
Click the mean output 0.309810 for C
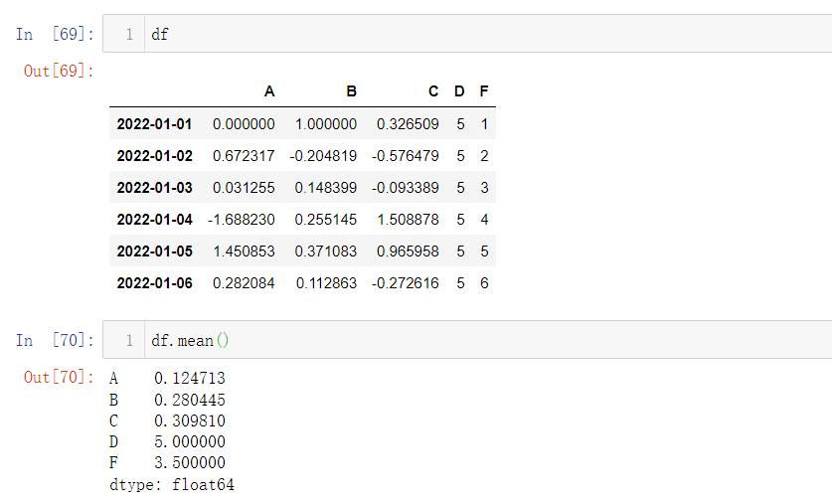pos(190,420)
